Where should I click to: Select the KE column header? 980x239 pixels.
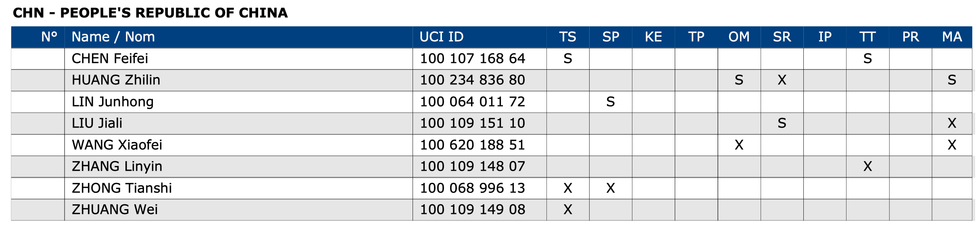tap(653, 37)
